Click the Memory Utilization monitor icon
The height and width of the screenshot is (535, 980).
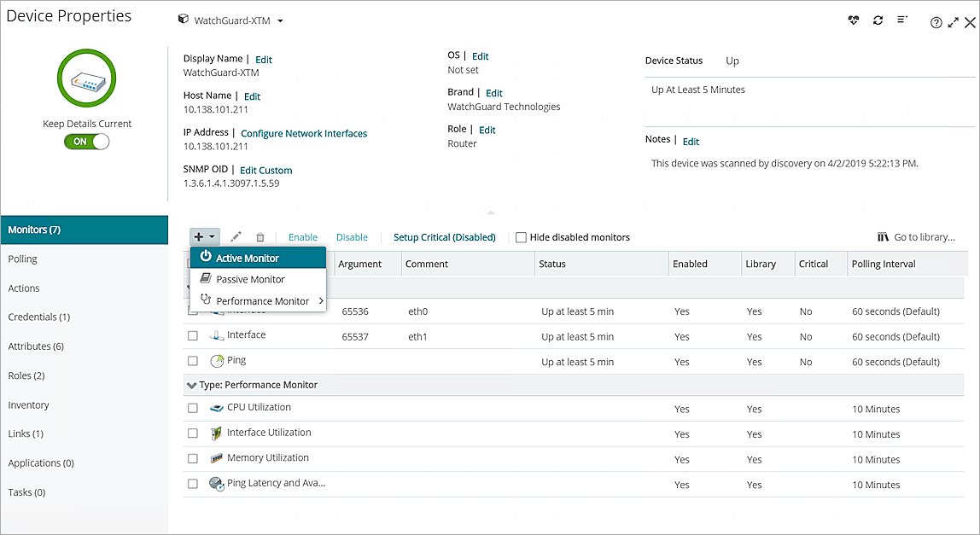[x=217, y=459]
